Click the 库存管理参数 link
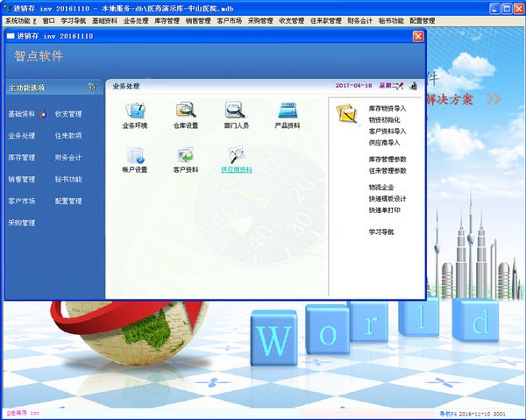This screenshot has height=420, width=526. [x=387, y=159]
